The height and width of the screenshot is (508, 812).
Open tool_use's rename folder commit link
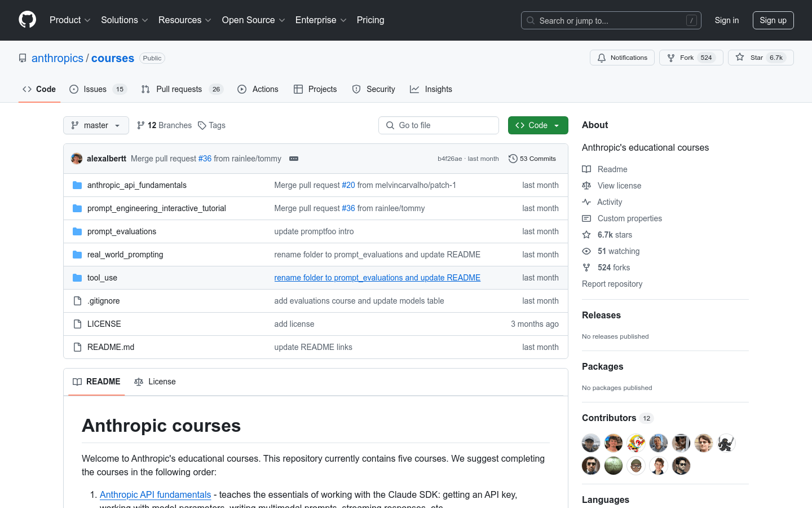(x=377, y=278)
